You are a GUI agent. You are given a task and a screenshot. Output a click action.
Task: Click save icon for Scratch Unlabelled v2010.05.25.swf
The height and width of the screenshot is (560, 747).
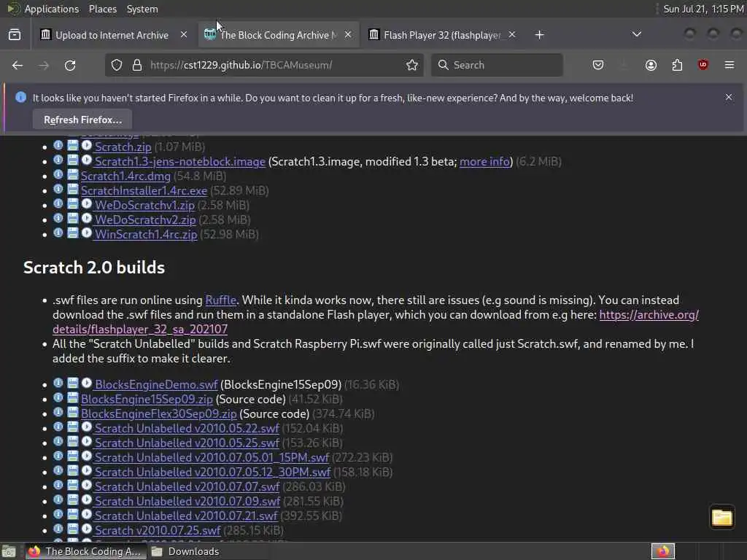pos(72,441)
